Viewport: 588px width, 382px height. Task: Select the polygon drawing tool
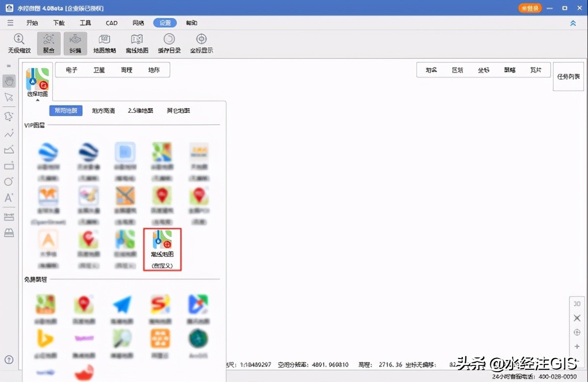click(9, 116)
